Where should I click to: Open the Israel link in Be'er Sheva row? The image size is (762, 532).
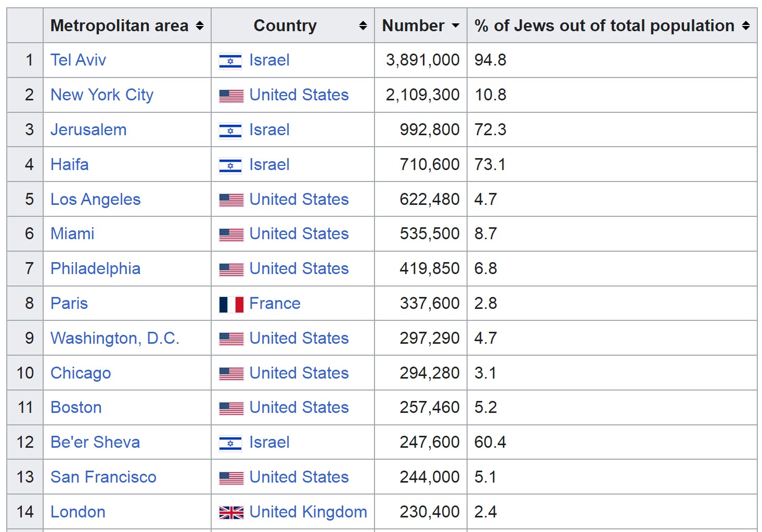[269, 442]
